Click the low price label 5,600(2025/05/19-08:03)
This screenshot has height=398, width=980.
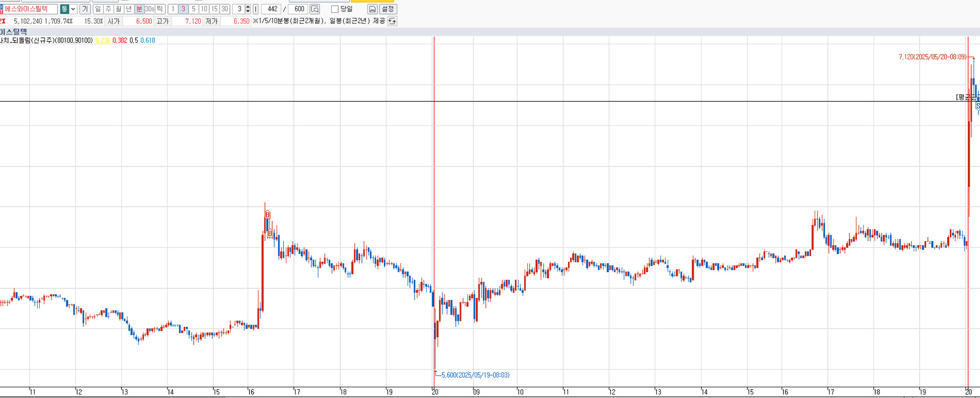476,375
